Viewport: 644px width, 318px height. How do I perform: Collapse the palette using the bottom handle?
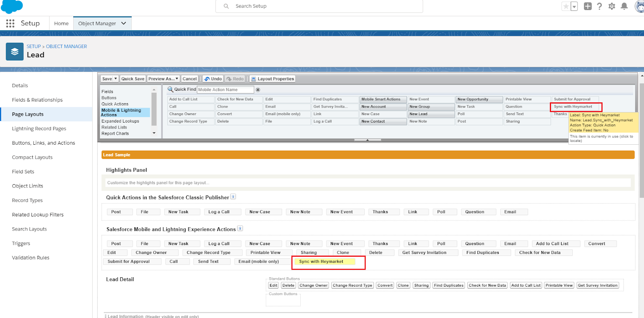point(367,140)
